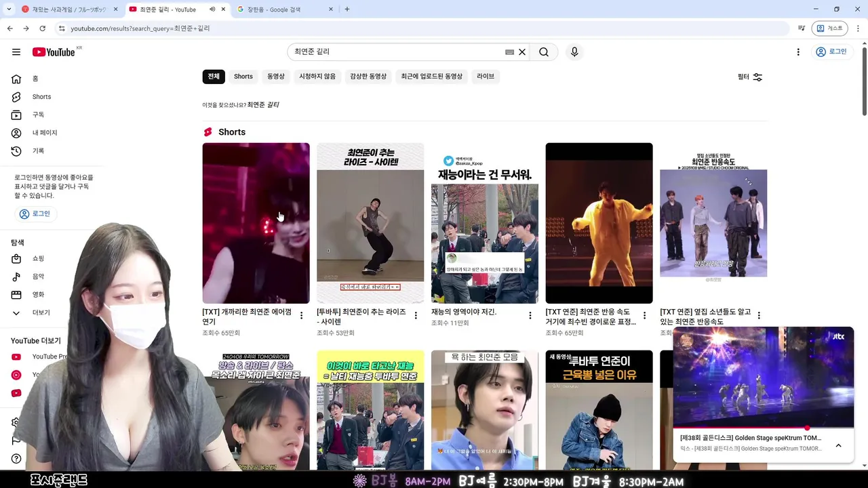
Task: Select the Shorts filter chip
Action: click(243, 77)
